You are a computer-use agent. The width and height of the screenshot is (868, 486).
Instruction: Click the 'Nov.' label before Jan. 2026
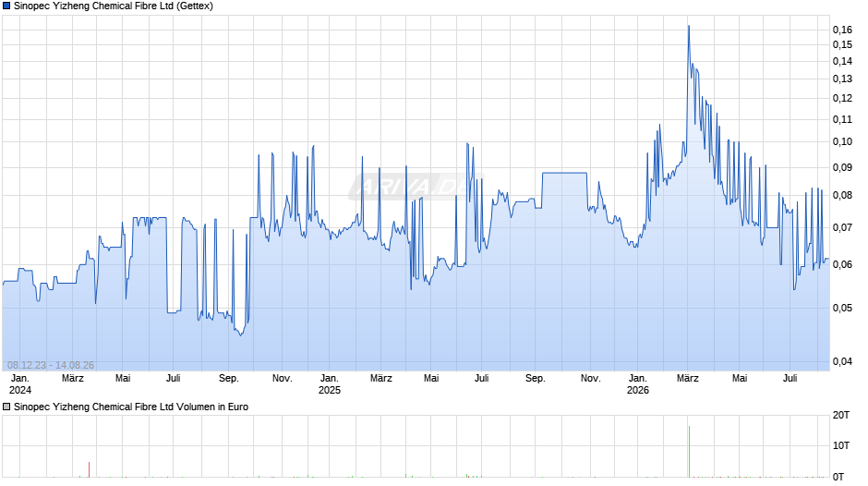click(591, 378)
